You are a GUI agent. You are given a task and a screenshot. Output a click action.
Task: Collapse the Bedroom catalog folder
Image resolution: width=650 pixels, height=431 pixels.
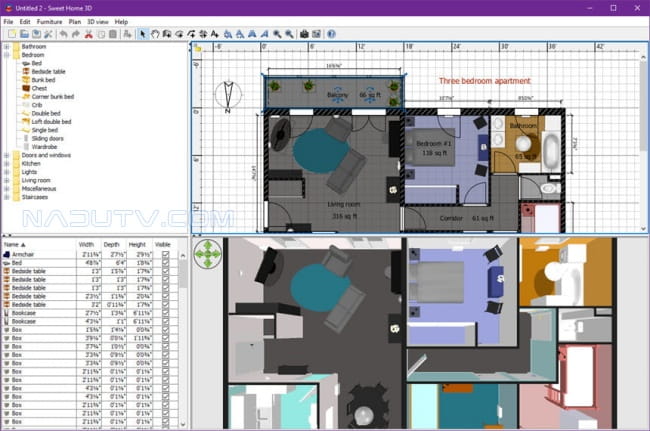tap(7, 55)
